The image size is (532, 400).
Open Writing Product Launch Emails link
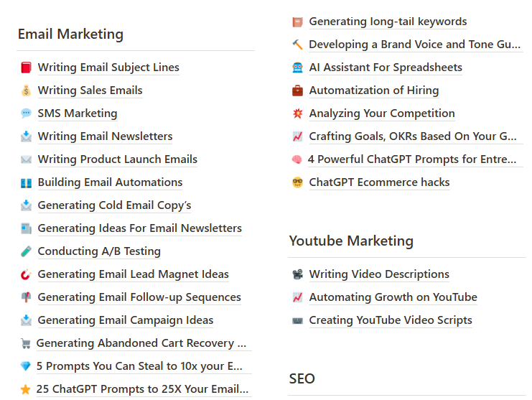click(x=117, y=159)
